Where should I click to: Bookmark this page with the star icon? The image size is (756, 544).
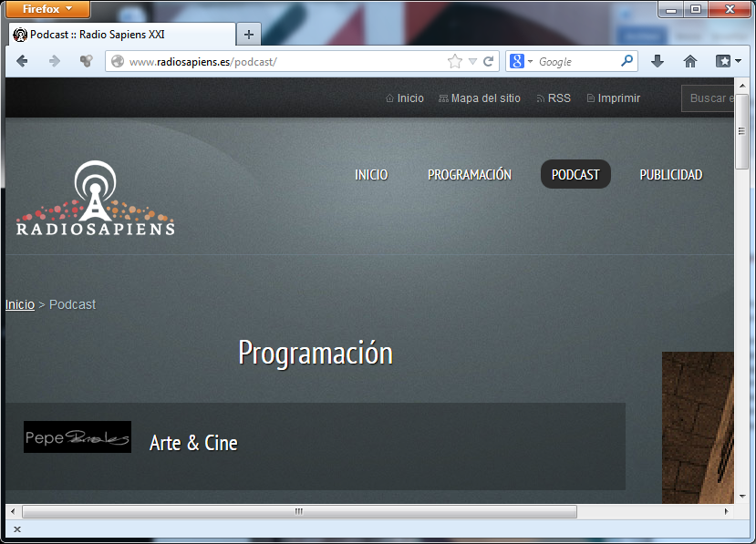tap(455, 62)
